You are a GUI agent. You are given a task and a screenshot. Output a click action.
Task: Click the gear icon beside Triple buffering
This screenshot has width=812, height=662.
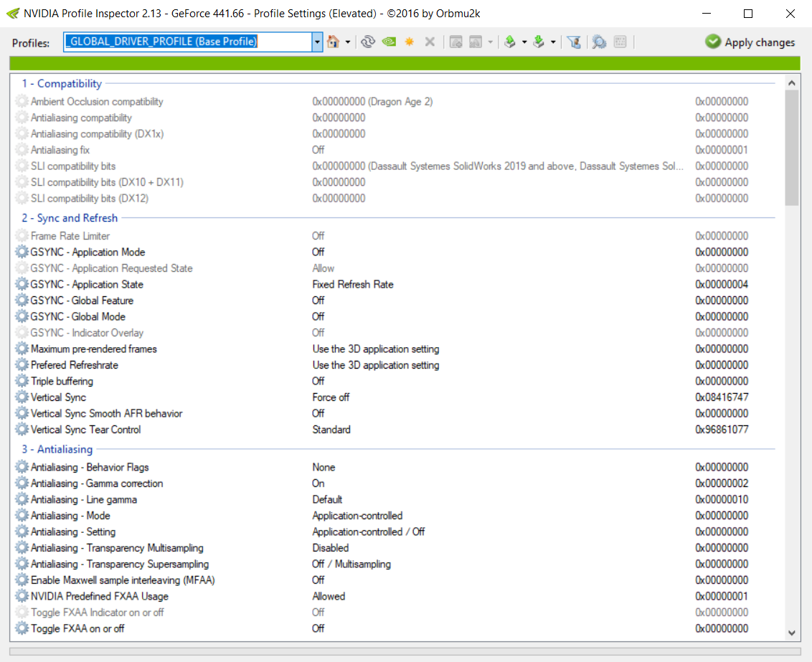click(22, 381)
